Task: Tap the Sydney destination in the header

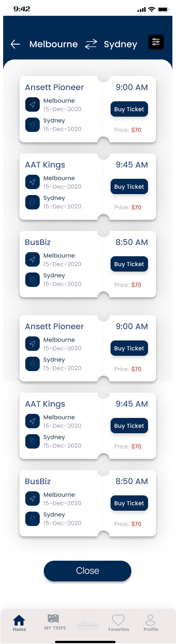Action: pos(120,45)
